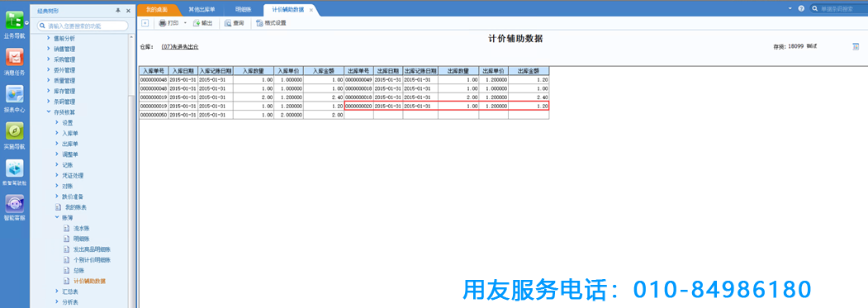Expand the 出库单 tree node
Viewport: 868px width, 308px height.
pyautogui.click(x=56, y=144)
